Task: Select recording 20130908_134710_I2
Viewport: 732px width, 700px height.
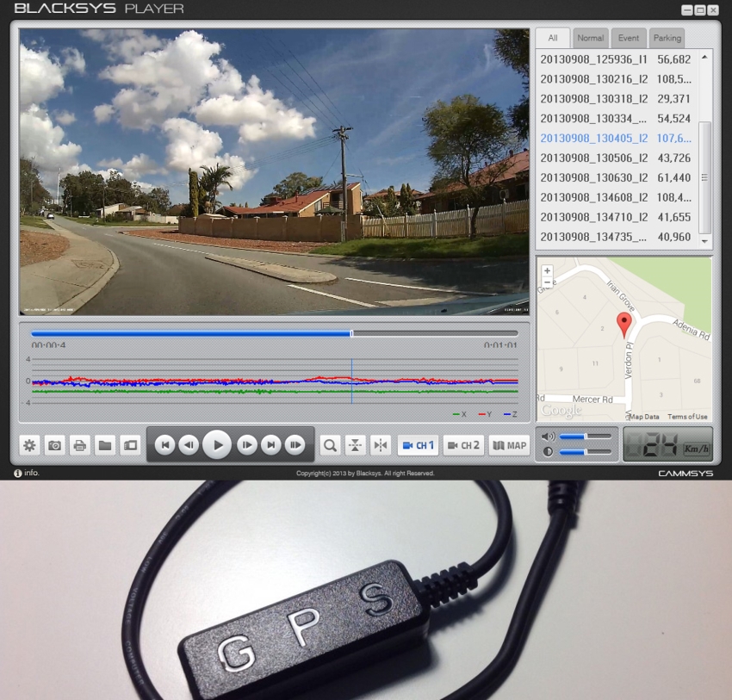Action: (617, 217)
